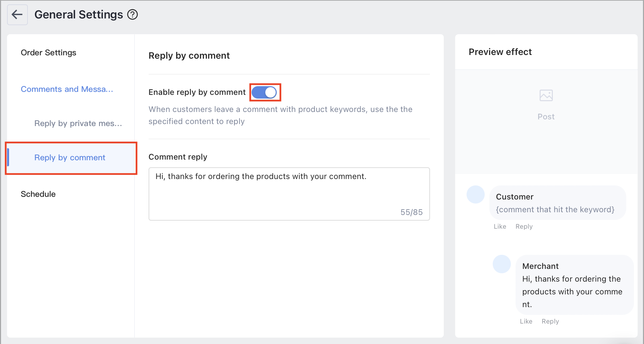Toggle Enable reply by comment switch
Image resolution: width=644 pixels, height=344 pixels.
pos(264,92)
